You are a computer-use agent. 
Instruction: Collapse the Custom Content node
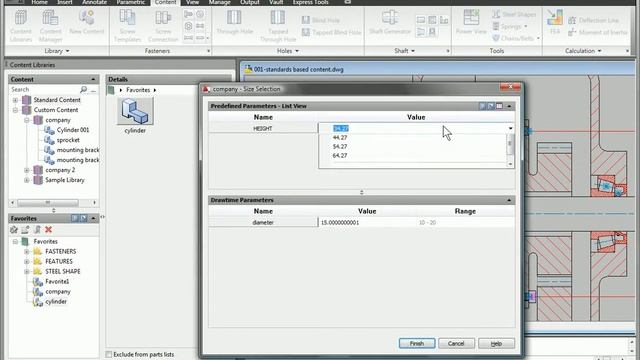(15, 110)
